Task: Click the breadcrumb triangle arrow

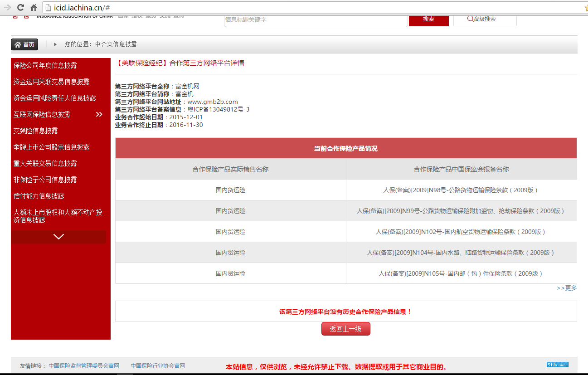Action: pyautogui.click(x=55, y=44)
